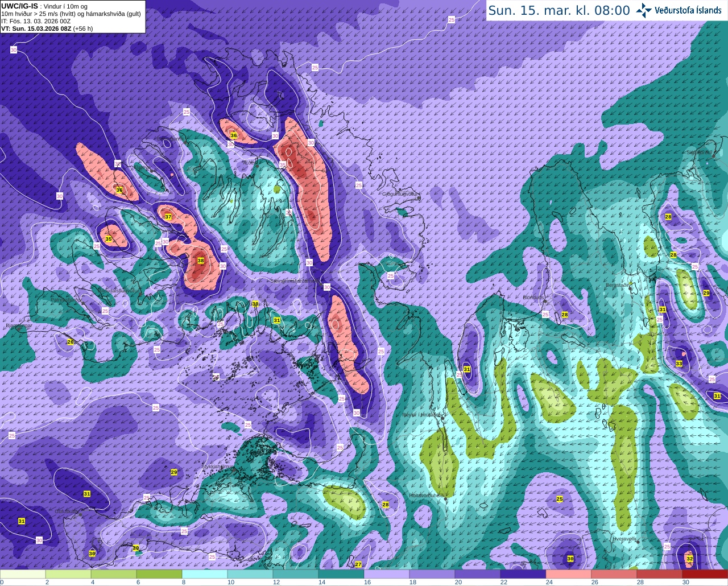Click the yellow 33 peak gust marker
The image size is (728, 586).
(x=679, y=364)
